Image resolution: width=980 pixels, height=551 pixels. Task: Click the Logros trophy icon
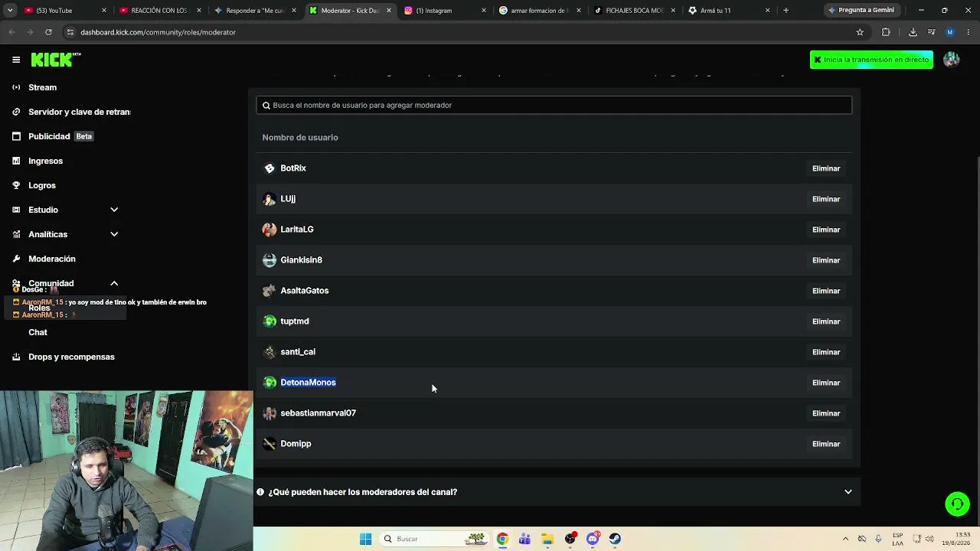[16, 185]
